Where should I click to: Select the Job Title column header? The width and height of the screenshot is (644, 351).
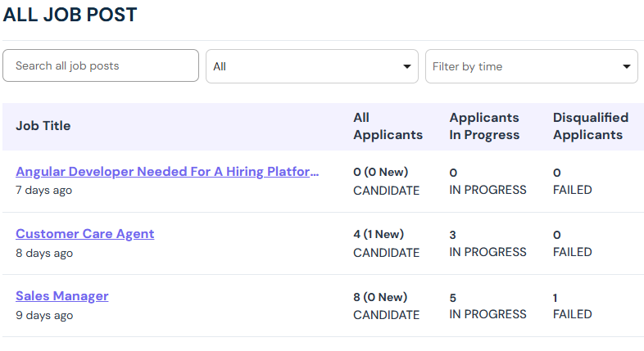[43, 126]
